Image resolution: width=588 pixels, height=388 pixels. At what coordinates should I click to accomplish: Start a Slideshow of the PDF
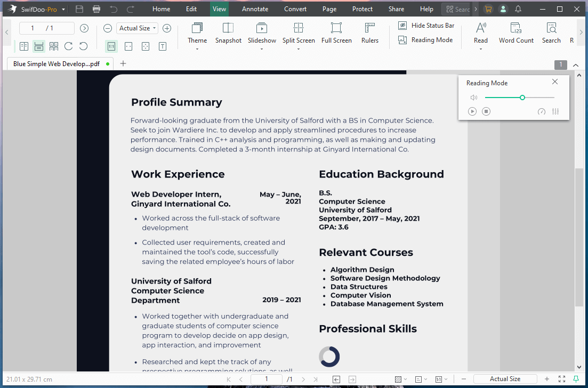tap(262, 33)
